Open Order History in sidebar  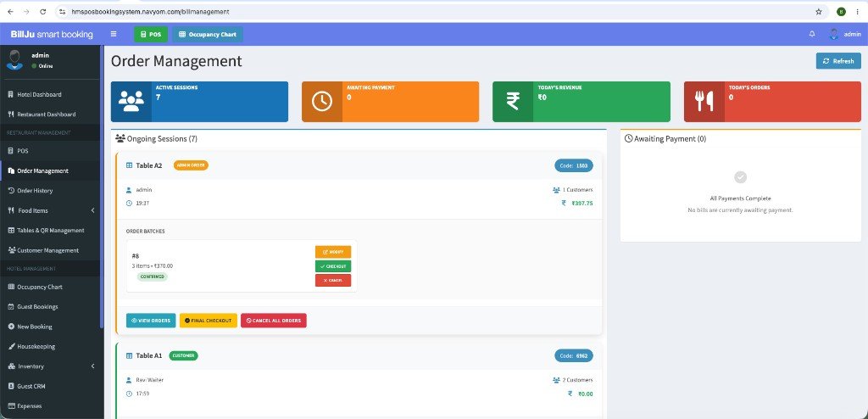click(50, 191)
